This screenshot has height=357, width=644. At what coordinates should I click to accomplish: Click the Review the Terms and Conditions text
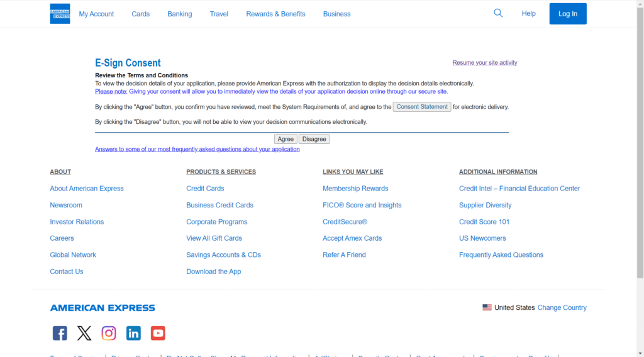(142, 75)
